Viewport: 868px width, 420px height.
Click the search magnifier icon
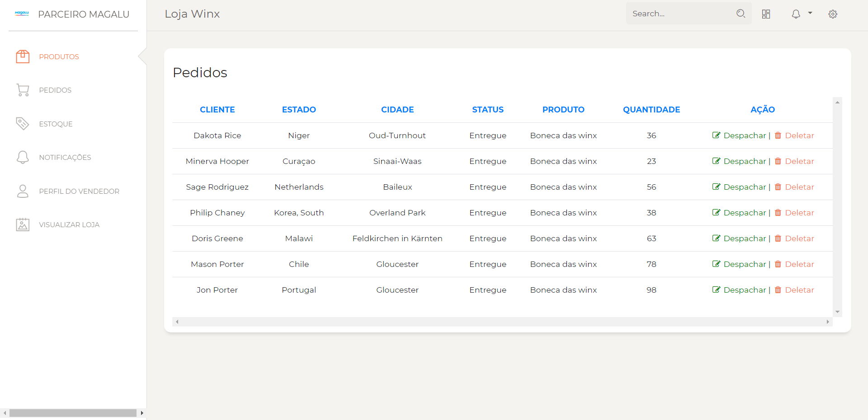(741, 14)
